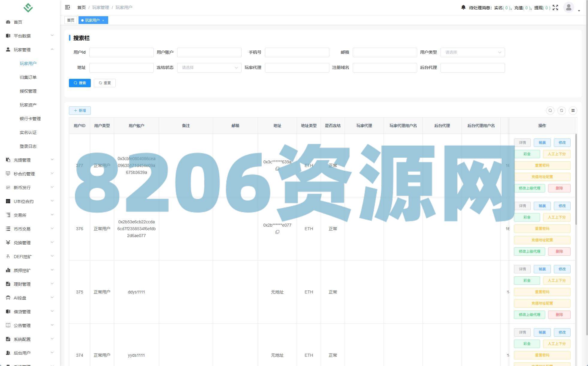Click the 用户Id input field
588x366 pixels.
click(x=121, y=52)
